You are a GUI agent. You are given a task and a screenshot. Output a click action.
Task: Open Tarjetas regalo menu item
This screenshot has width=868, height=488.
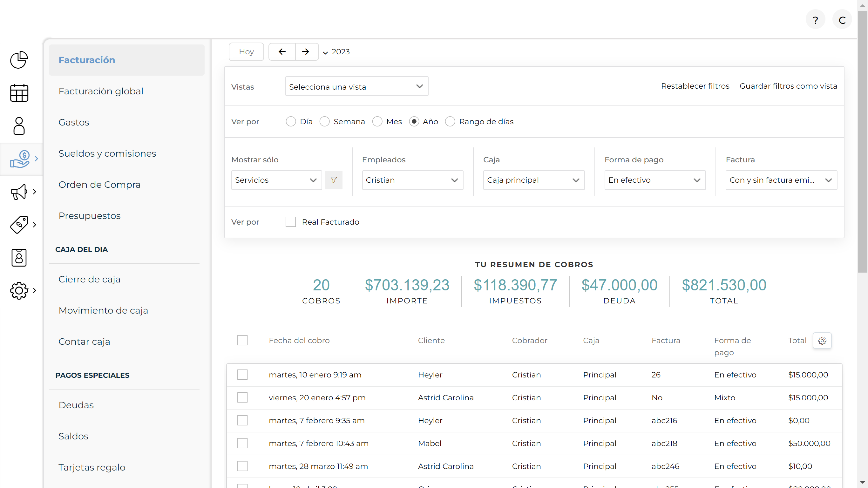[92, 467]
